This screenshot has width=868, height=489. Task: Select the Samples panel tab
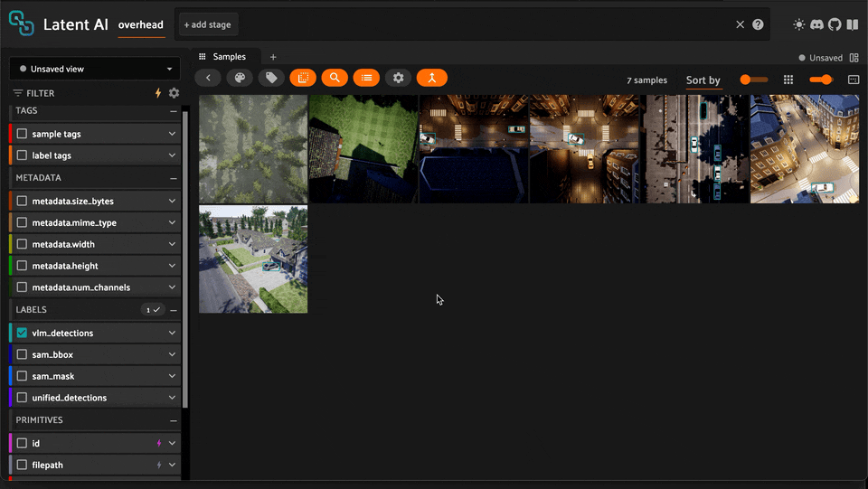point(228,57)
